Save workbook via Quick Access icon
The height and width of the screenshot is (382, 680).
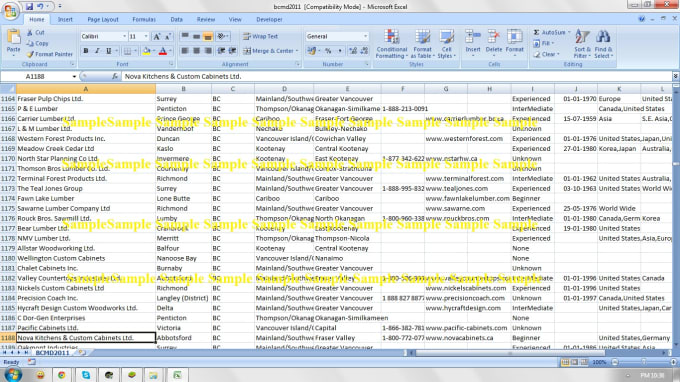tap(29, 7)
